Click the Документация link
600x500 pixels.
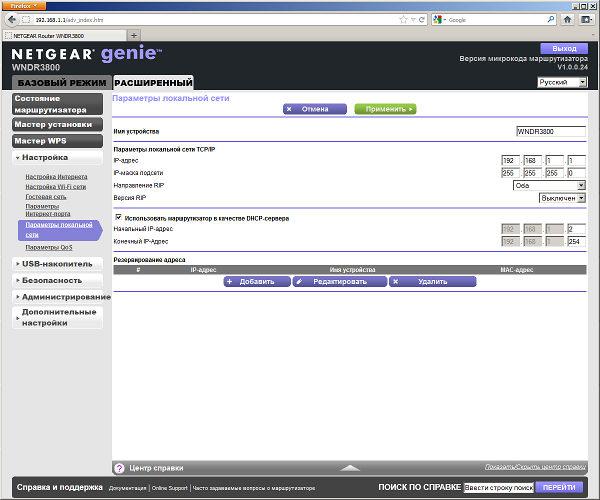click(x=127, y=488)
